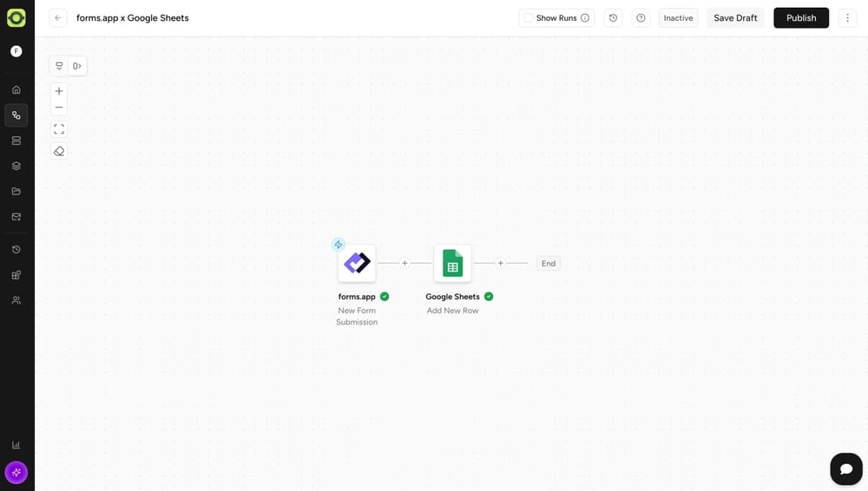The height and width of the screenshot is (491, 868).
Task: Fit workflow to screen view
Action: click(x=59, y=129)
